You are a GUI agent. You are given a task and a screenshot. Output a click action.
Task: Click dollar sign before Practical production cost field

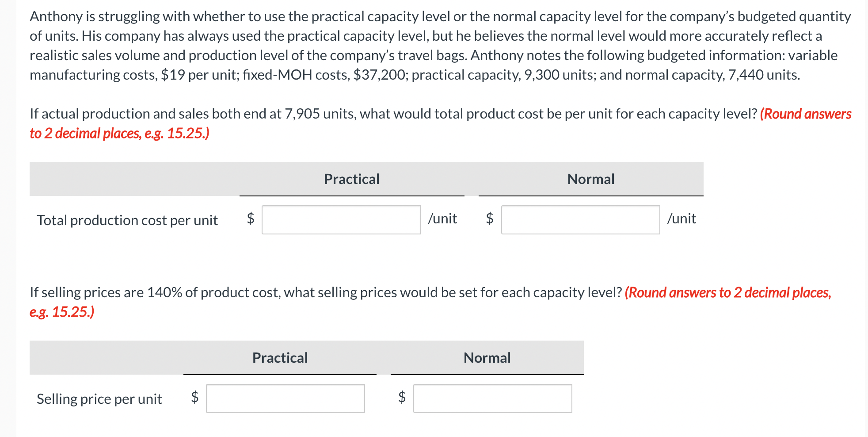click(x=251, y=218)
